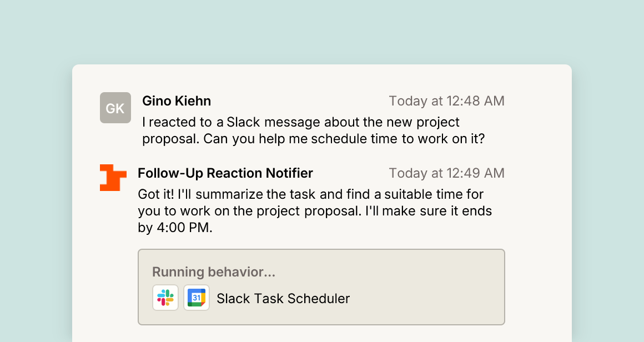The height and width of the screenshot is (342, 644).
Task: Open the Google Calendar icon
Action: point(197,298)
